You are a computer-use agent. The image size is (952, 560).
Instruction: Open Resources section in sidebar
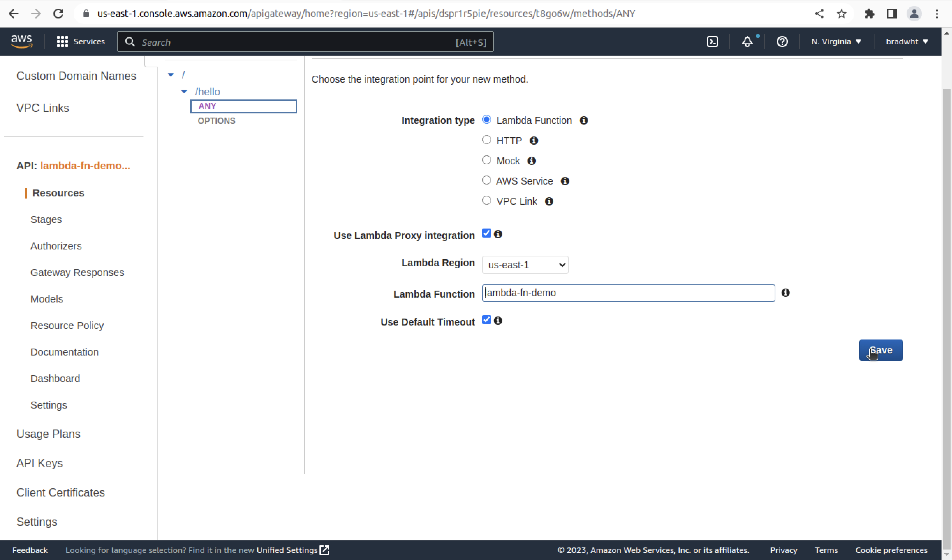58,192
